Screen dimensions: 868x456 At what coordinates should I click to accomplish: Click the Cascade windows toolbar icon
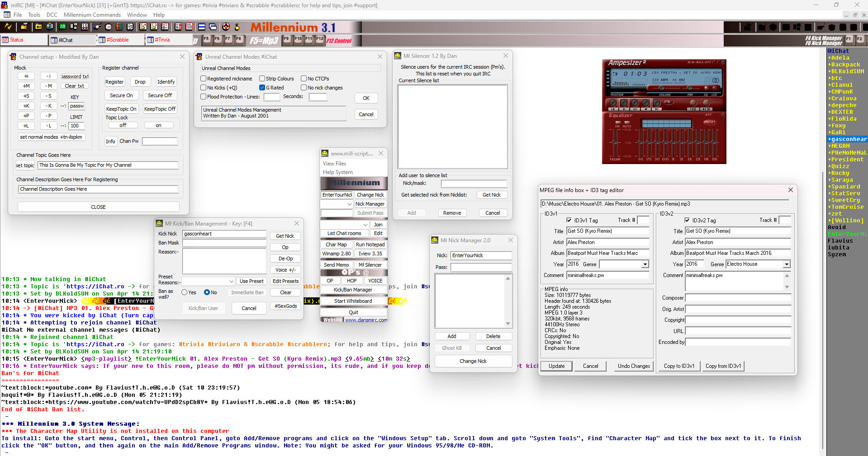pos(213,27)
